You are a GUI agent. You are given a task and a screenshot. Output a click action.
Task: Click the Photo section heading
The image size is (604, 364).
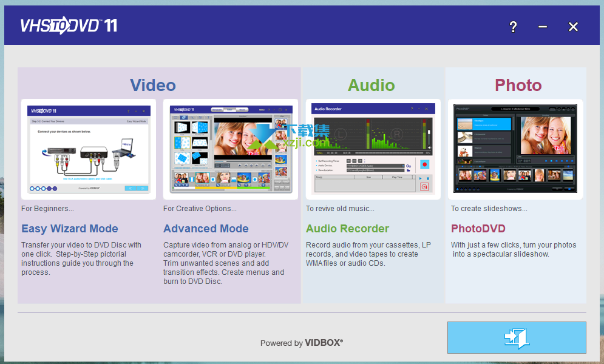coord(518,85)
